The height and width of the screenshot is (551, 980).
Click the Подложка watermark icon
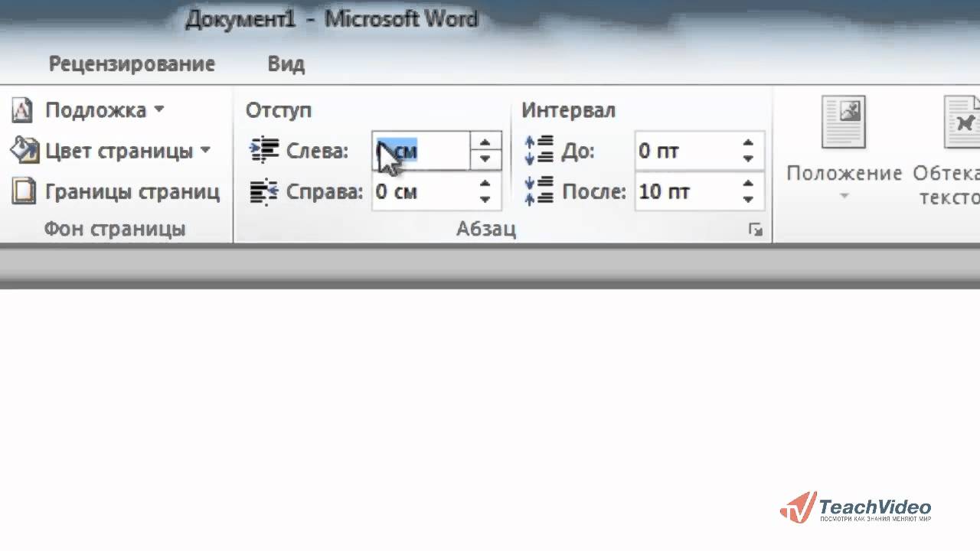click(x=22, y=109)
